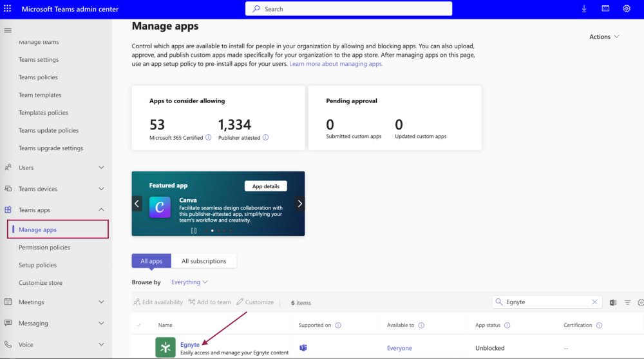
Task: Expand the Users section
Action: tap(102, 168)
